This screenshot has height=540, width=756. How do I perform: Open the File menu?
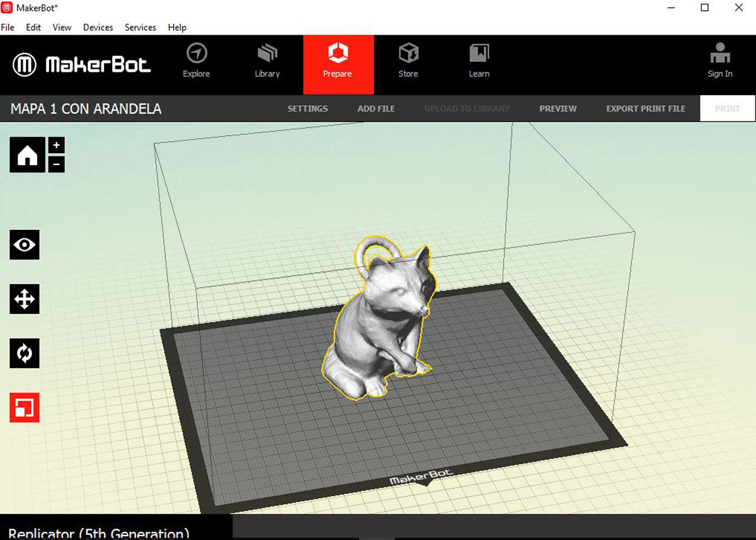[x=8, y=28]
